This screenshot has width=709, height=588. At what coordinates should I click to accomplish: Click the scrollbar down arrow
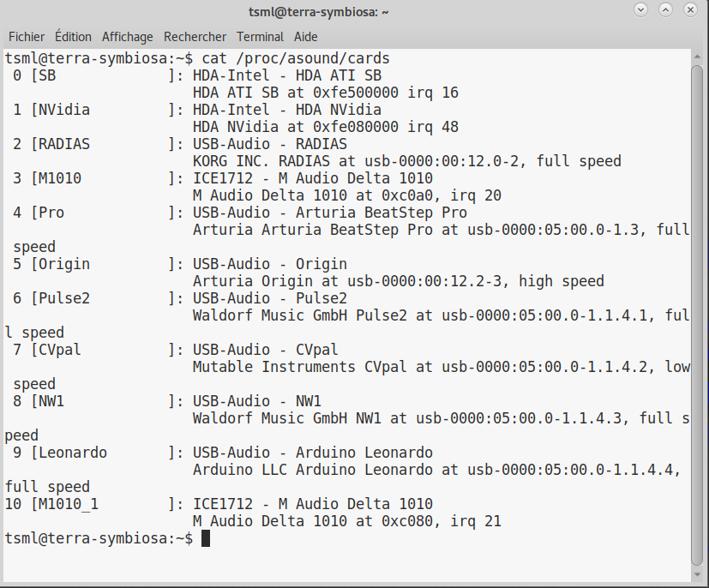(x=697, y=574)
